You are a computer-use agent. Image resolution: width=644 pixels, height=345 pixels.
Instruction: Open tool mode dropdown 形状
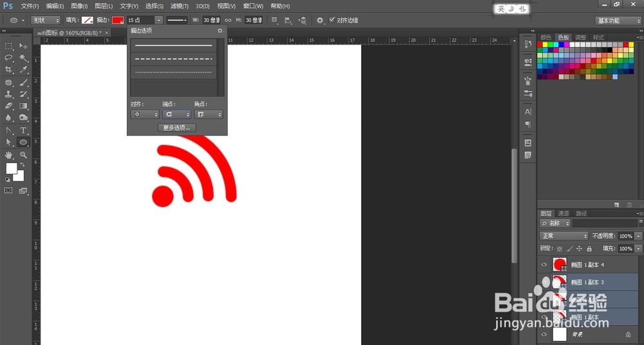click(45, 20)
